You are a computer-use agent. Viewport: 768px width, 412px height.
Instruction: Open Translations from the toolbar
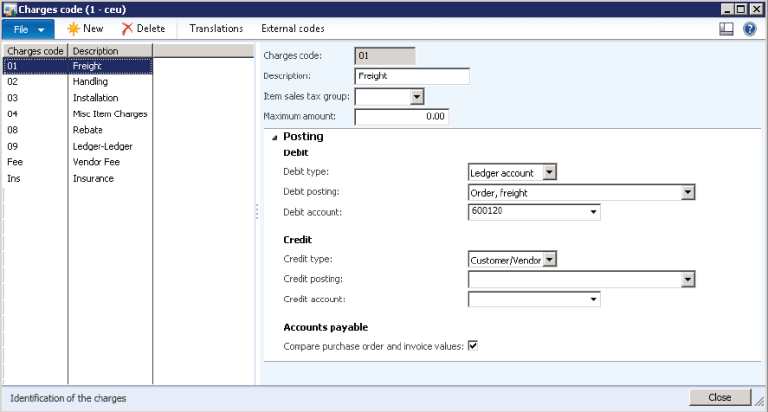[215, 29]
